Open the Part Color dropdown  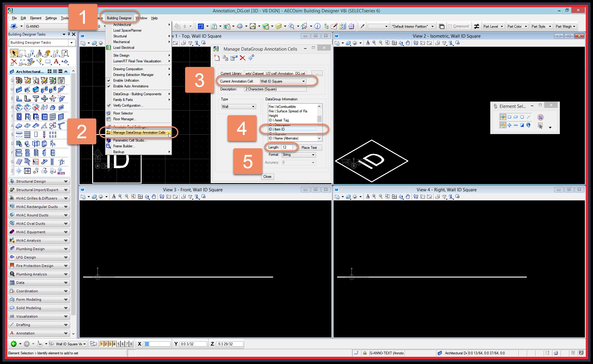(517, 26)
